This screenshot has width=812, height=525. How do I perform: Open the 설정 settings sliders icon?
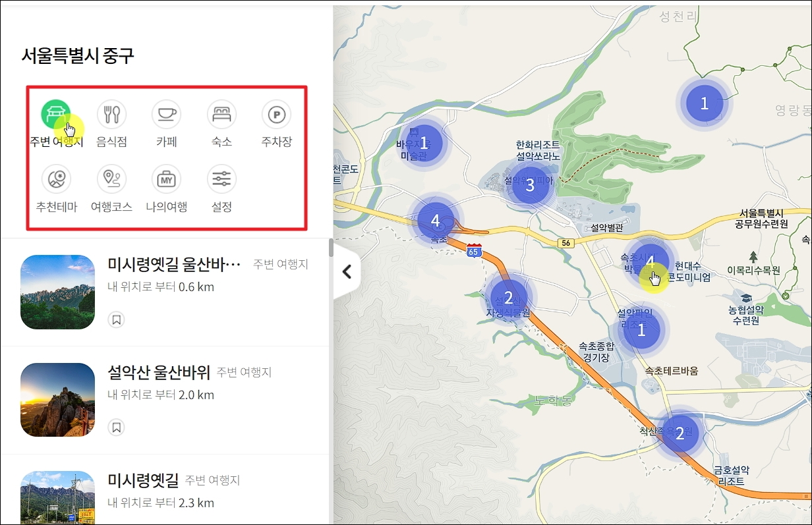[221, 179]
